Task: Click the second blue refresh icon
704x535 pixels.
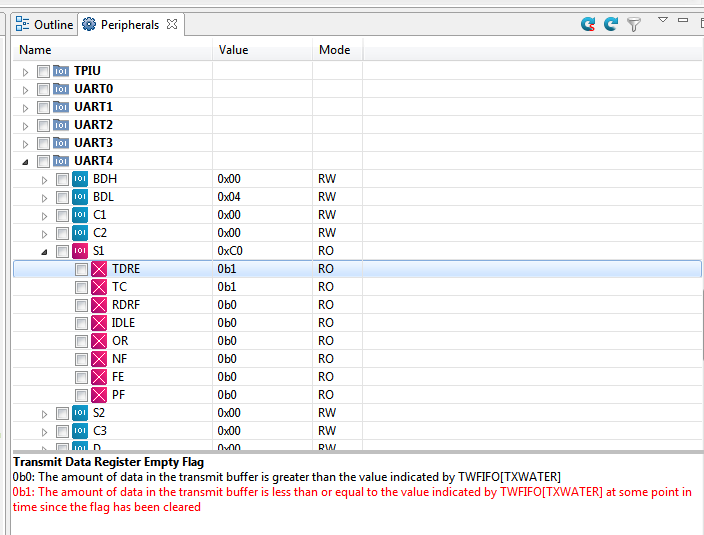Action: pos(611,24)
